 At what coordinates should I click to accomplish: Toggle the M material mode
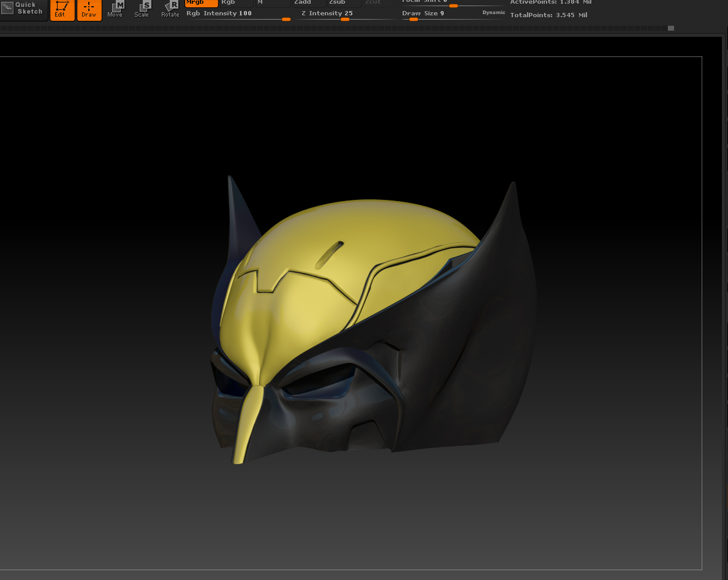[273, 3]
